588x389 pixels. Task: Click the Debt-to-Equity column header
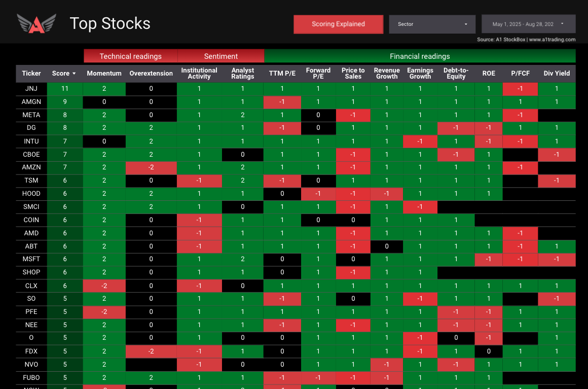point(456,73)
